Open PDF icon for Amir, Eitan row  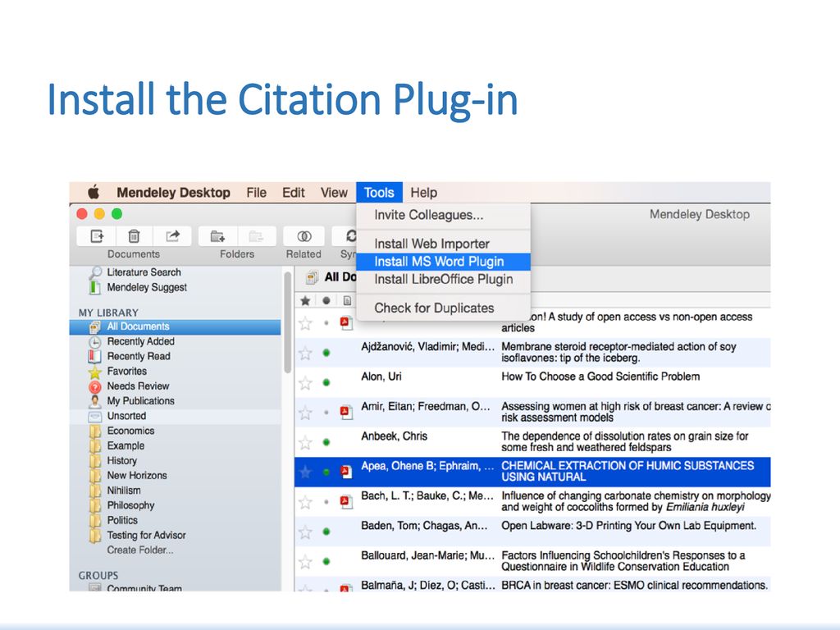click(346, 412)
